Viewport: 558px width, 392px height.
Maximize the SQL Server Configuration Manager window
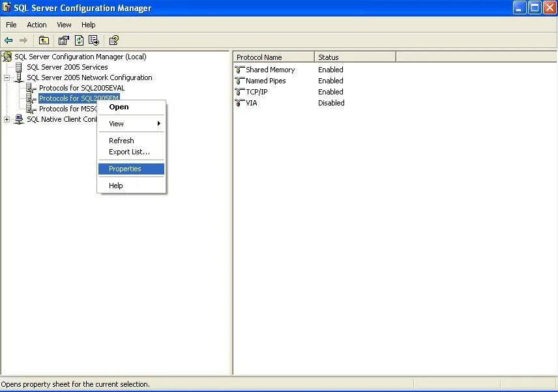pyautogui.click(x=535, y=8)
